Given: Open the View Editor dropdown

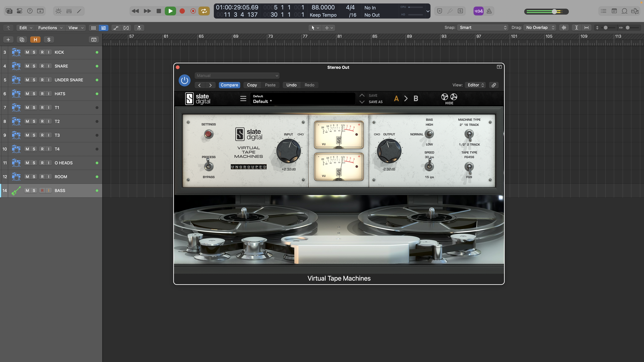Looking at the screenshot, I should click(475, 85).
